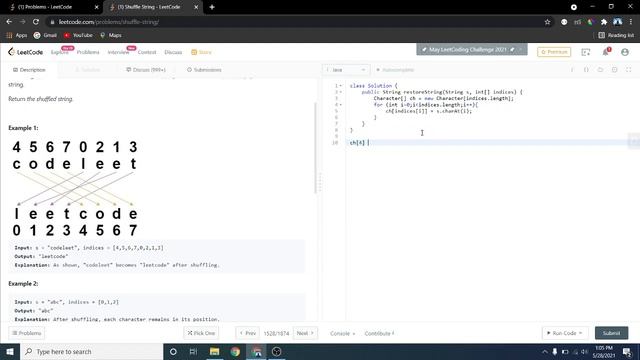Click the reset code icon
Image resolution: width=640 pixels, height=360 pixels.
point(600,70)
